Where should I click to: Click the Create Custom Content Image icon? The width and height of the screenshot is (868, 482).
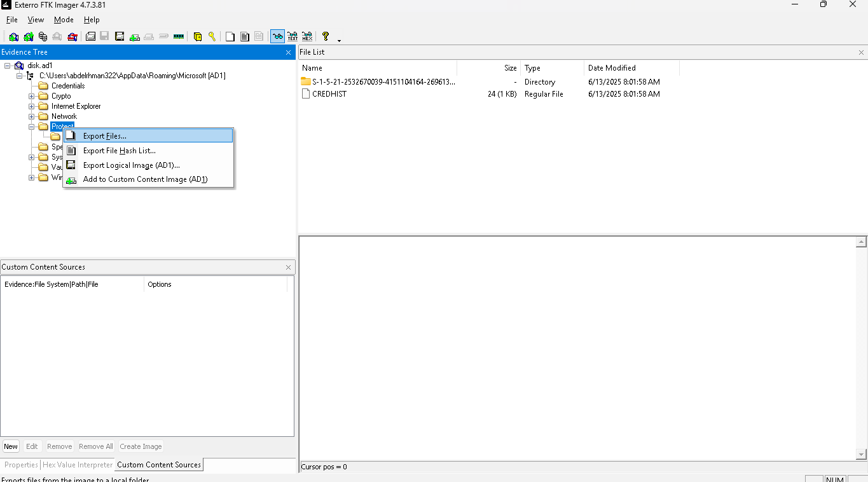149,36
